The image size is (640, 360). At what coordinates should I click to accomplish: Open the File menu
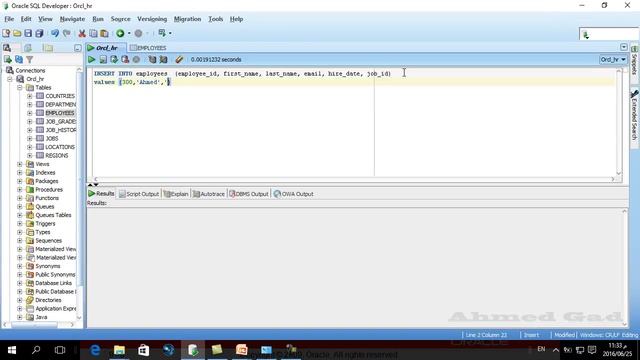point(9,19)
